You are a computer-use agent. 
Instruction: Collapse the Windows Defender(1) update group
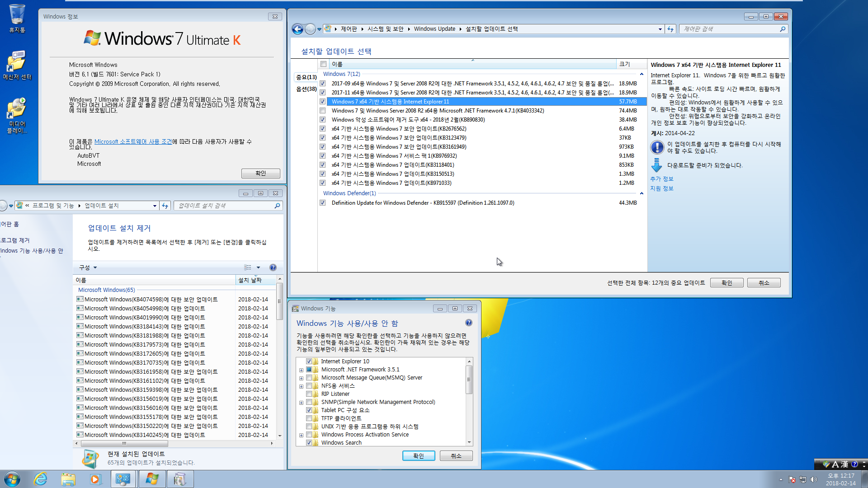click(x=642, y=193)
